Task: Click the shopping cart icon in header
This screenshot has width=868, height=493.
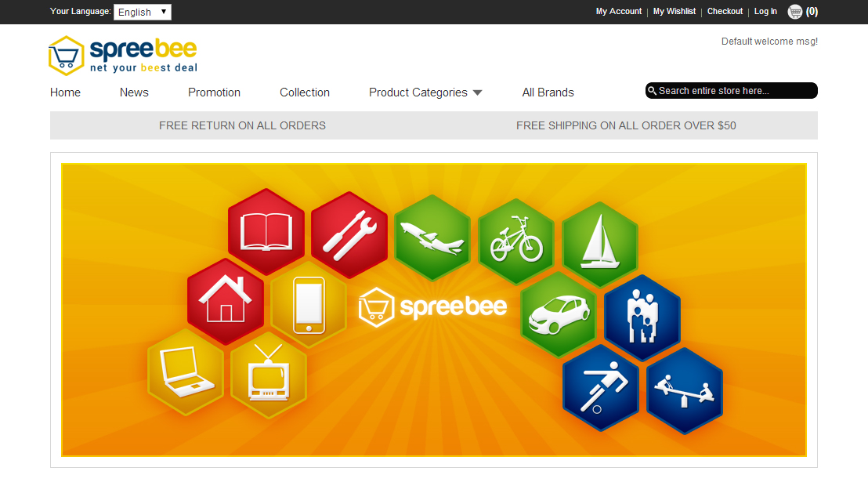Action: [x=795, y=12]
